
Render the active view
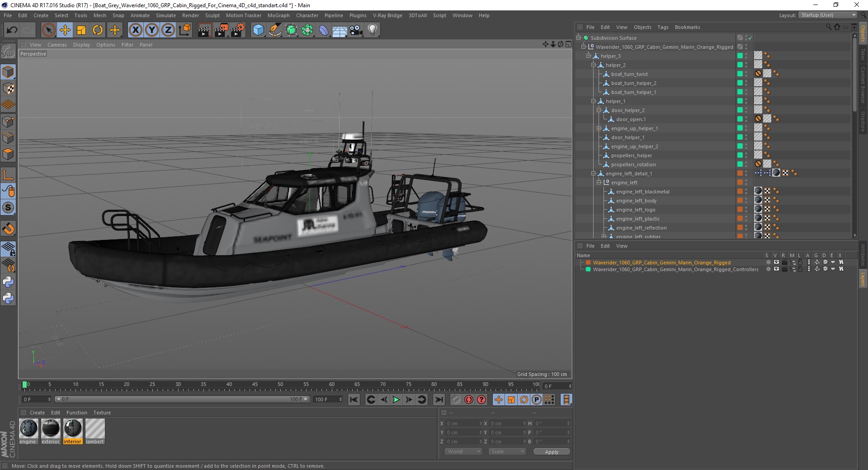(x=204, y=30)
